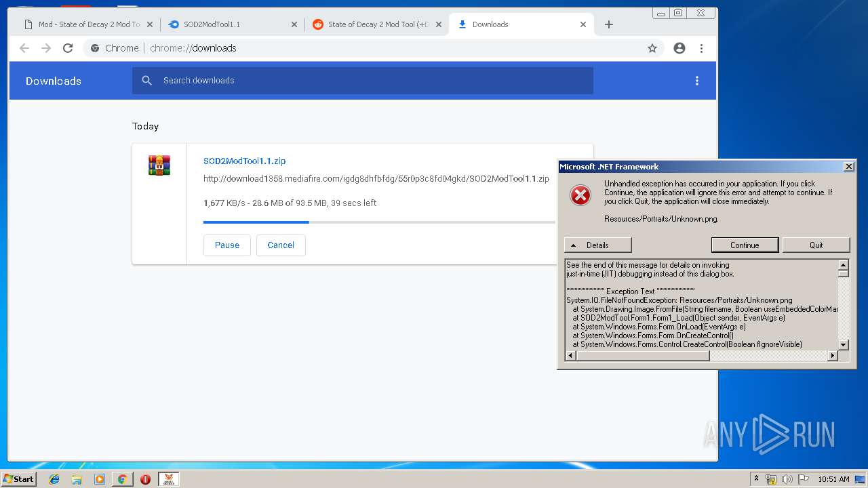This screenshot has height=488, width=868.
Task: Close the Reddit tab
Action: [439, 24]
